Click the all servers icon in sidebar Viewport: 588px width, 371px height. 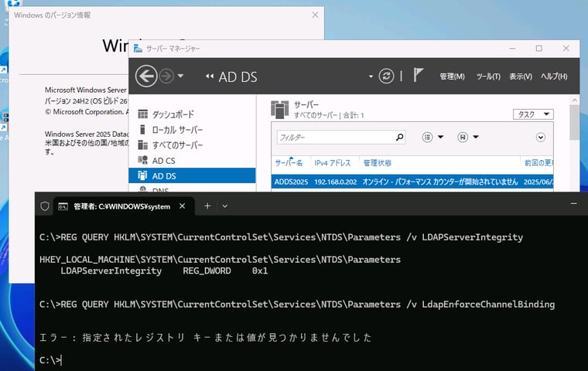point(142,145)
